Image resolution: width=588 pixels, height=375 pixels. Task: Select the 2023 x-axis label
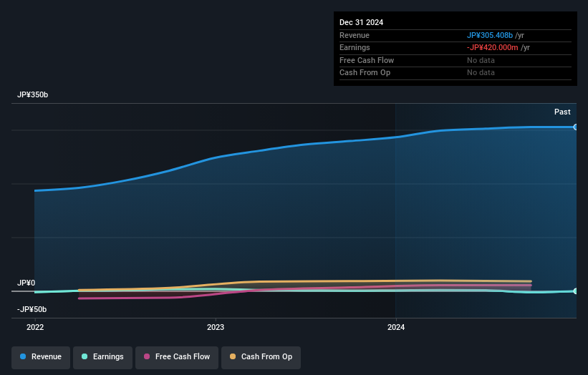pyautogui.click(x=216, y=328)
